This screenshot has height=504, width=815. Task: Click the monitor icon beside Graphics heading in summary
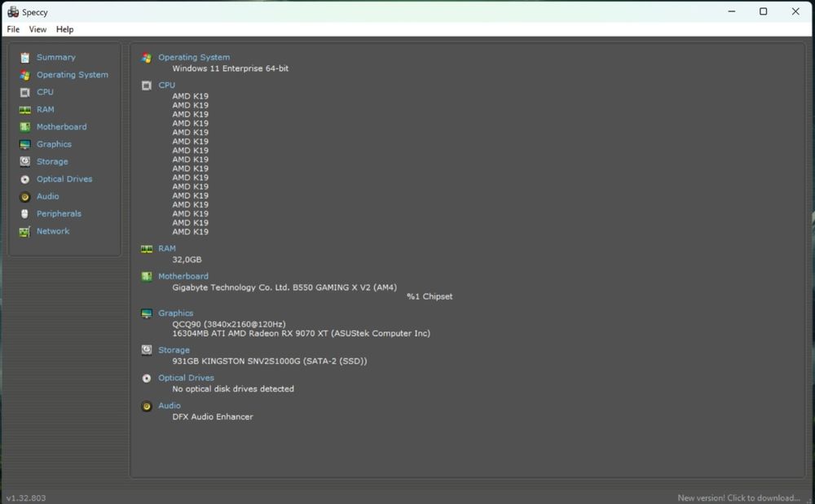[147, 313]
